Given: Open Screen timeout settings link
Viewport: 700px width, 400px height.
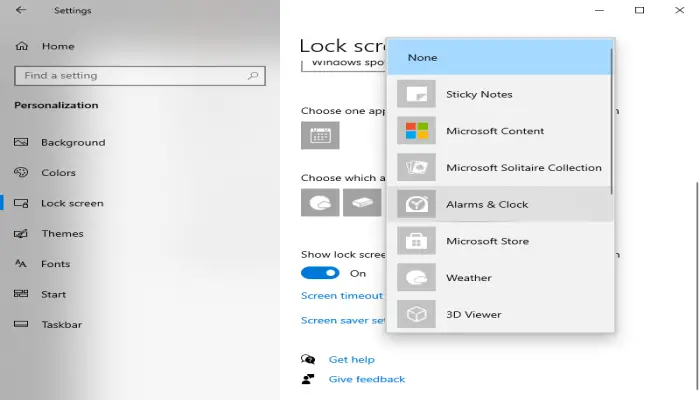Looking at the screenshot, I should point(342,296).
